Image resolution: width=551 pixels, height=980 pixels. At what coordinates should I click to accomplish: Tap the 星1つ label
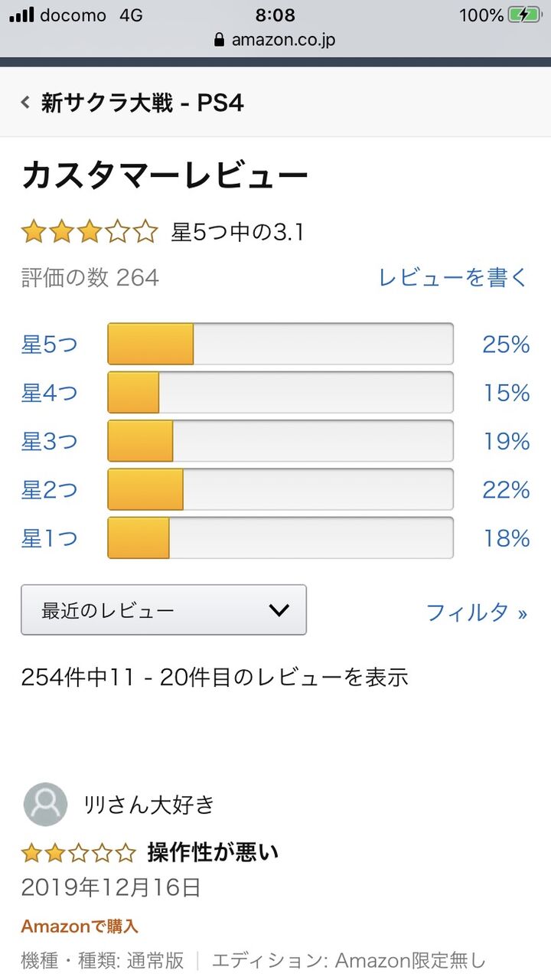click(x=50, y=539)
